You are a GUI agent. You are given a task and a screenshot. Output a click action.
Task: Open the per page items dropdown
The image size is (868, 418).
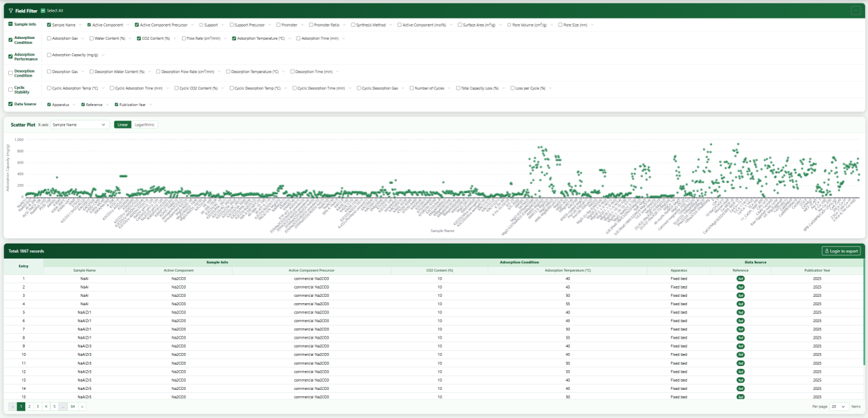tap(839, 406)
